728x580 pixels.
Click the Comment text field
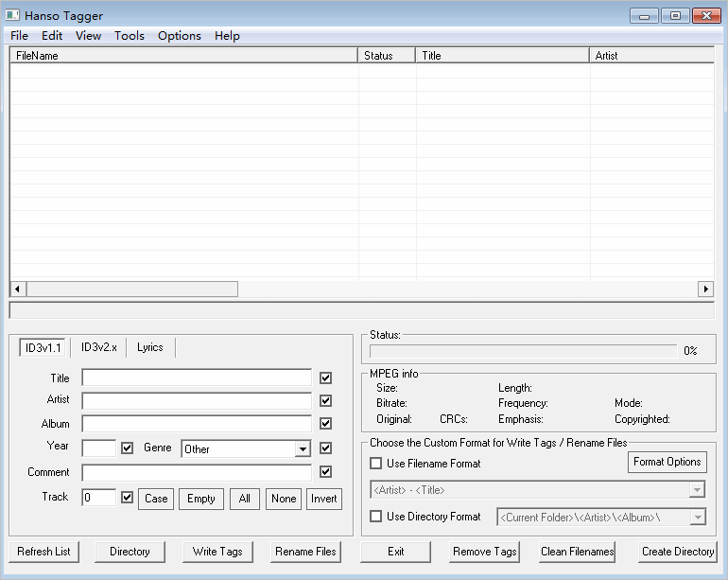tap(197, 472)
